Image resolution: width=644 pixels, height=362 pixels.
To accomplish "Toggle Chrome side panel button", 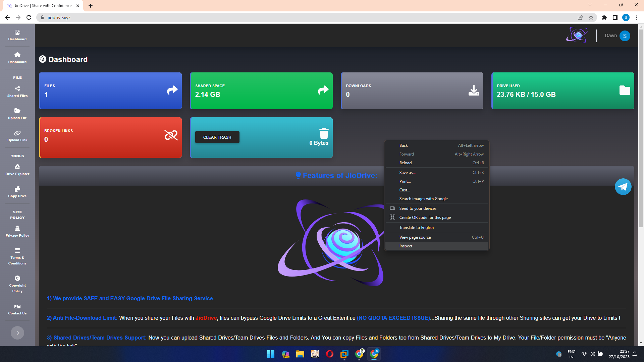I will point(615,17).
